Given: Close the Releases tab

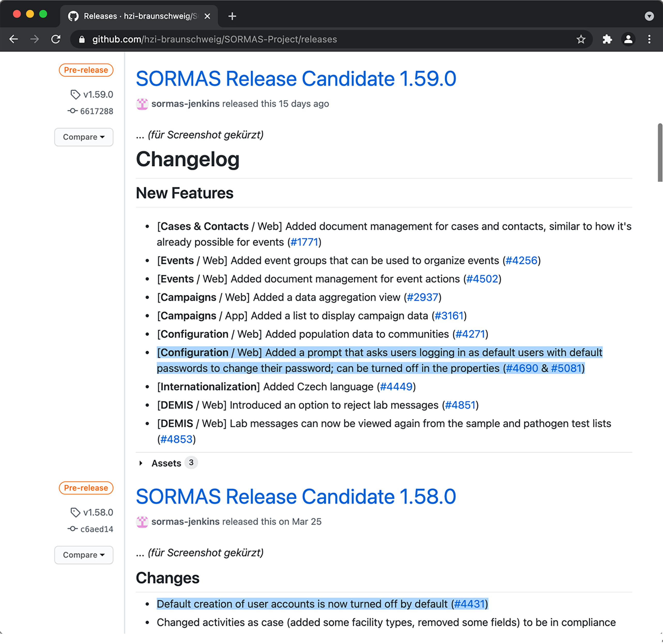Looking at the screenshot, I should 207,16.
